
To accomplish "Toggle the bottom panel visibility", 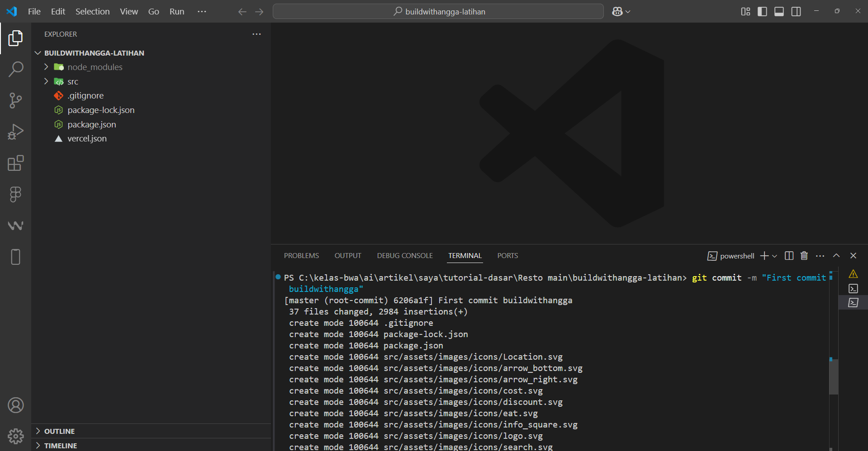I will [779, 12].
